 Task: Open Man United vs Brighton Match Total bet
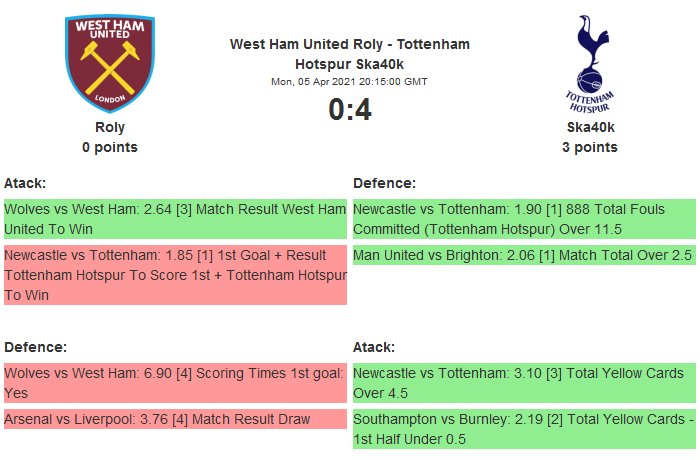click(523, 256)
